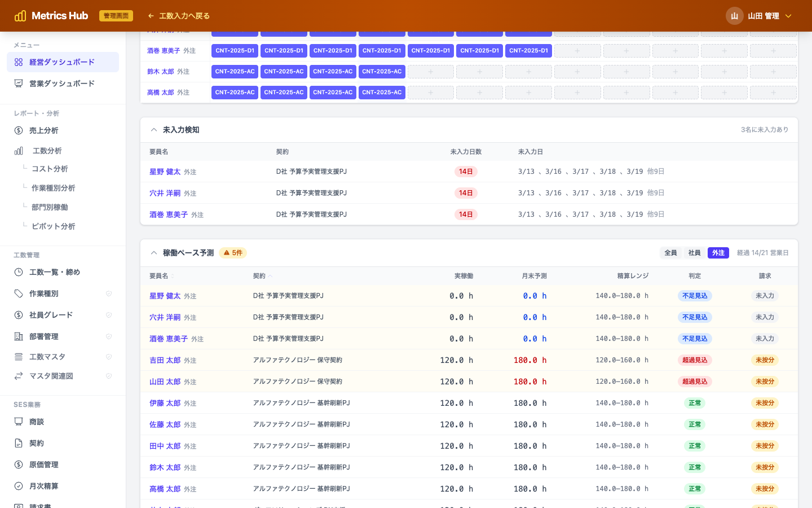This screenshot has height=508, width=812.
Task: Click the 月次精算 check circle icon
Action: click(19, 486)
